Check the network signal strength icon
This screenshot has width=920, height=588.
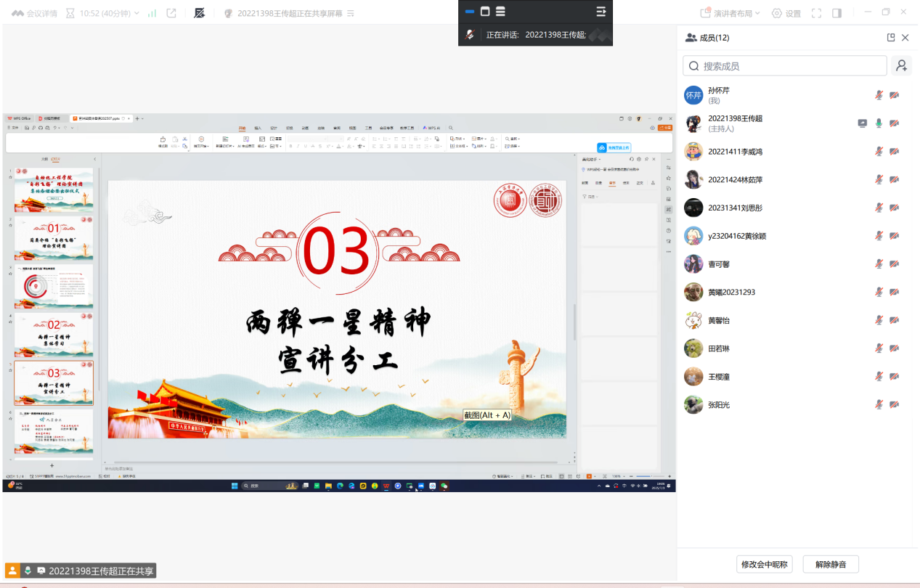(152, 13)
